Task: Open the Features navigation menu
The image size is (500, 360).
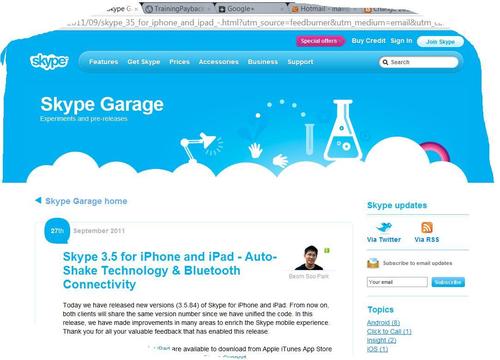Action: click(x=103, y=62)
